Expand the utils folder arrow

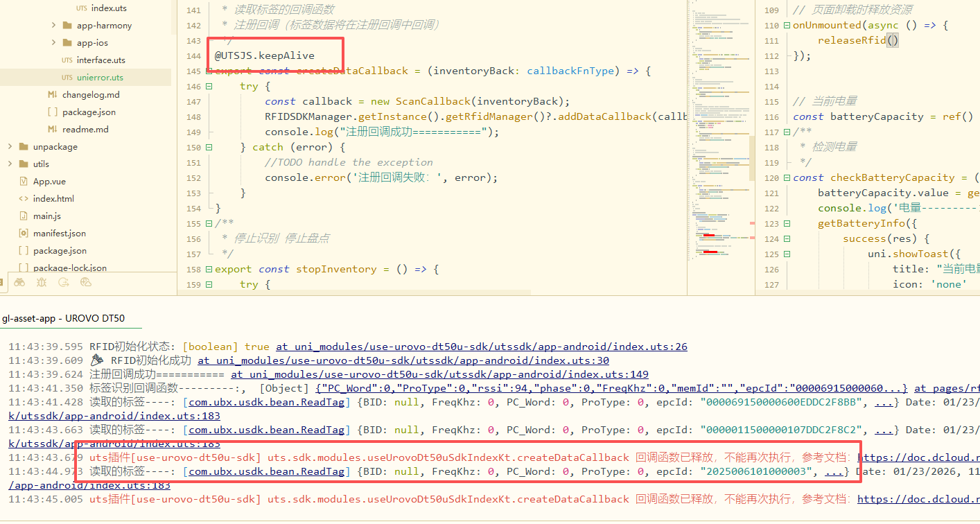tap(10, 164)
